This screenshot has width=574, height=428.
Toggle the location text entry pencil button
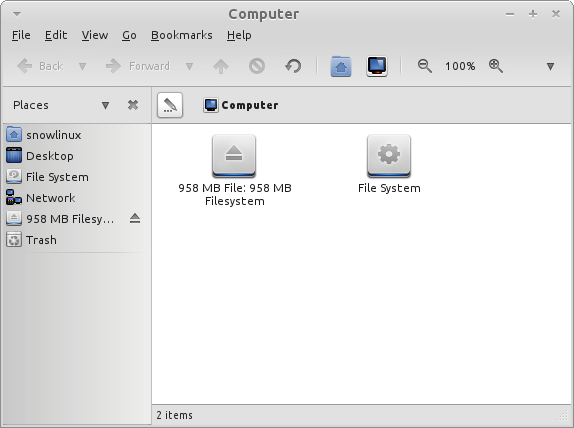click(170, 105)
